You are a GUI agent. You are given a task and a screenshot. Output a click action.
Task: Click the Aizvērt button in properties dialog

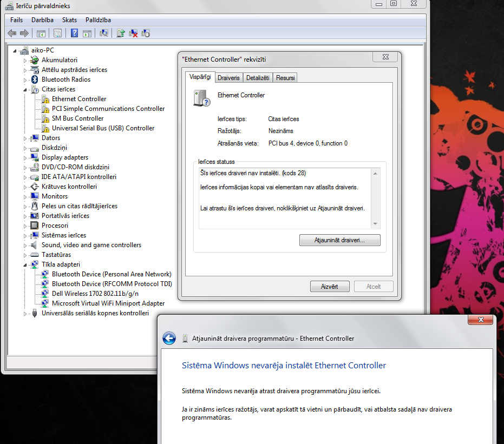point(330,287)
